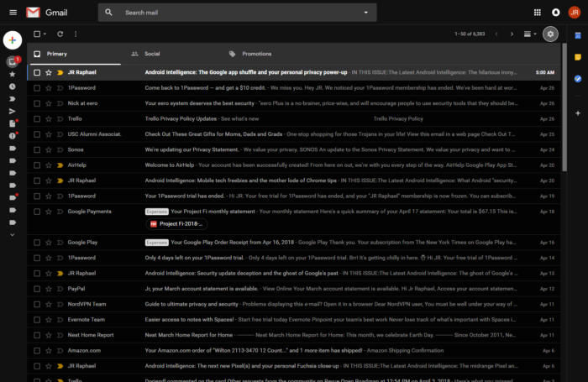The height and width of the screenshot is (382, 588).
Task: Open the 1Password trial has ended email
Action: pos(294,196)
